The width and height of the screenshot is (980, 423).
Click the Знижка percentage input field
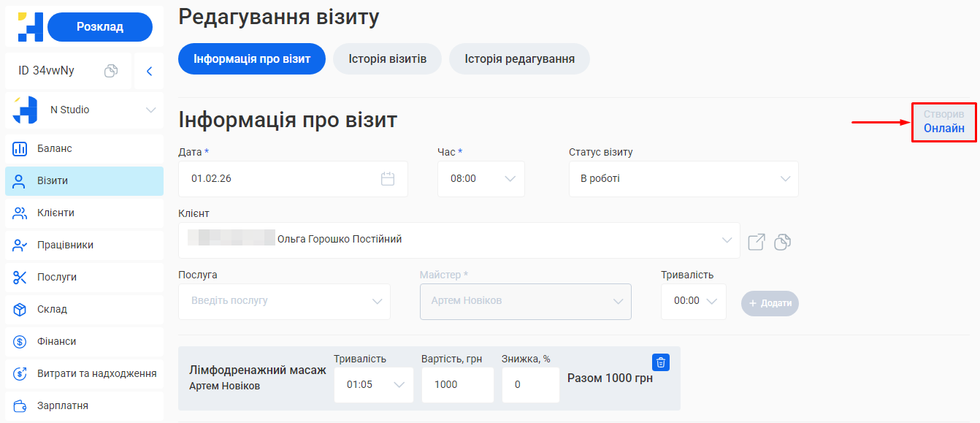coord(530,384)
